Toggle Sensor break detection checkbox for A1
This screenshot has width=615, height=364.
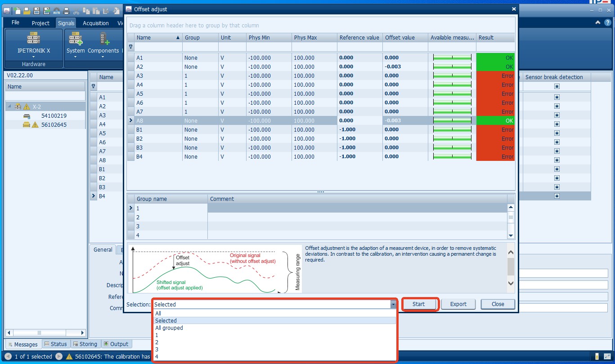coord(557,97)
